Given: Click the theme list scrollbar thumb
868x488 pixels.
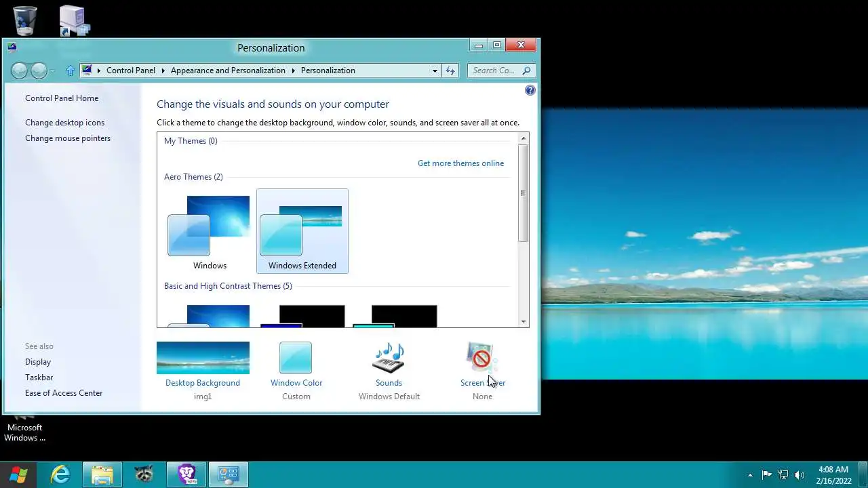Looking at the screenshot, I should [x=523, y=193].
